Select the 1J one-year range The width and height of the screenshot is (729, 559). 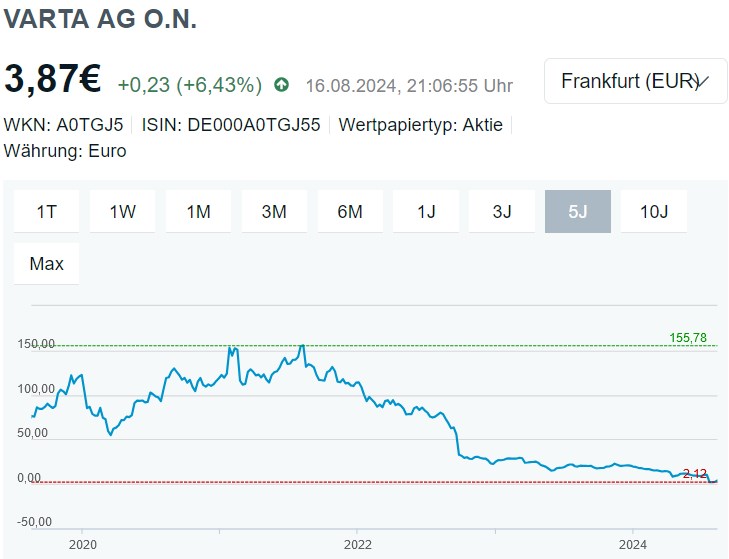426,211
